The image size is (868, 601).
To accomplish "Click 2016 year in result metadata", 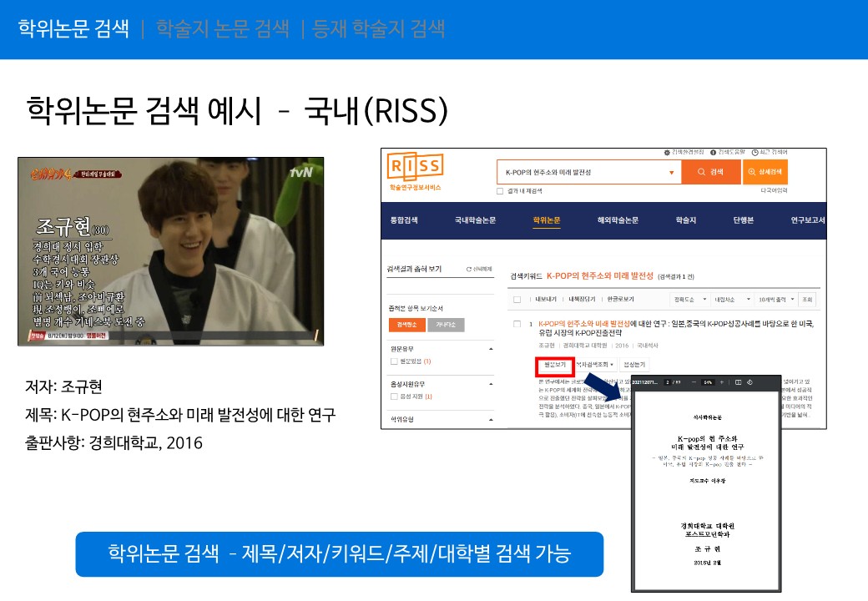I will pyautogui.click(x=622, y=346).
